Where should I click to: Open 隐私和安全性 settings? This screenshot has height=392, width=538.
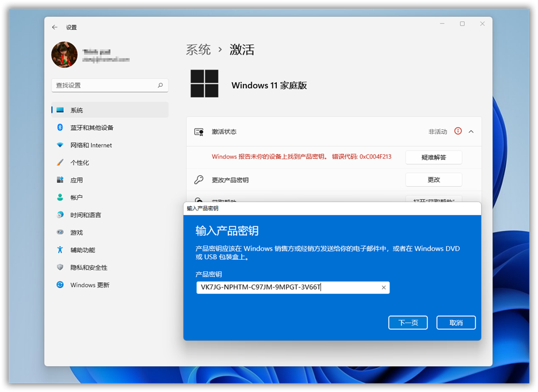(110, 267)
